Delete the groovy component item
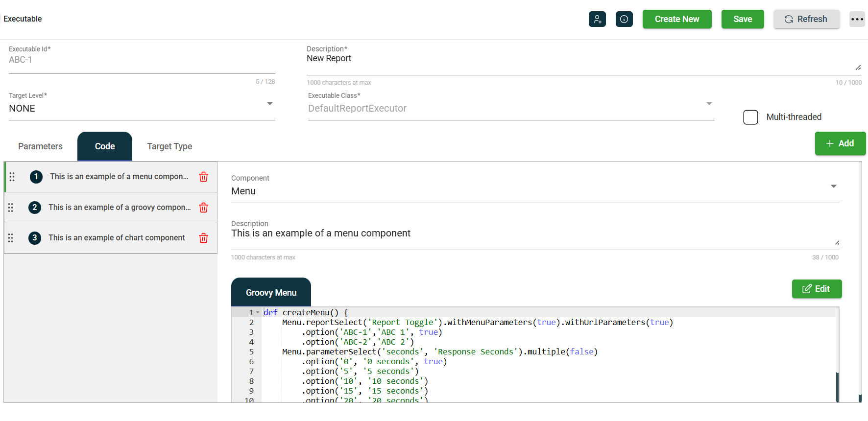Viewport: 868px width, 421px height. click(x=203, y=208)
